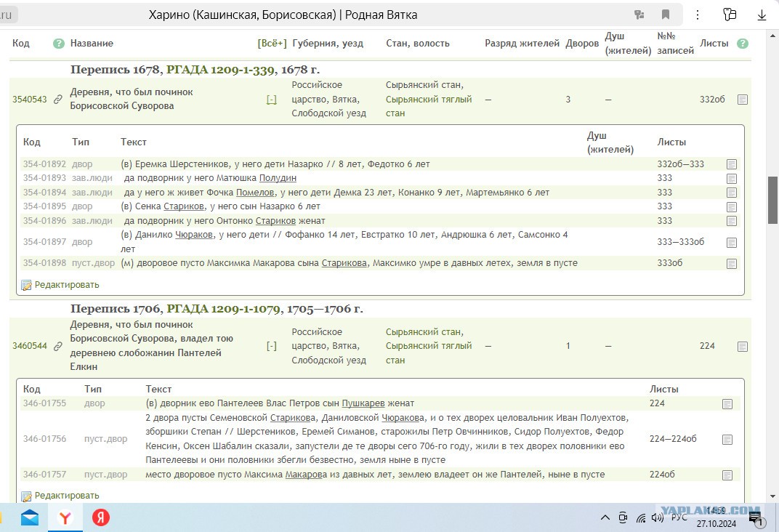Click the page vertical scrollbar thumb
Screen dimensions: 779x532
pos(772,200)
